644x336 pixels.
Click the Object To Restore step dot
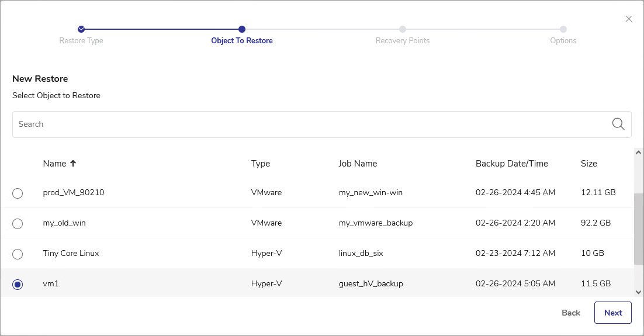(242, 29)
